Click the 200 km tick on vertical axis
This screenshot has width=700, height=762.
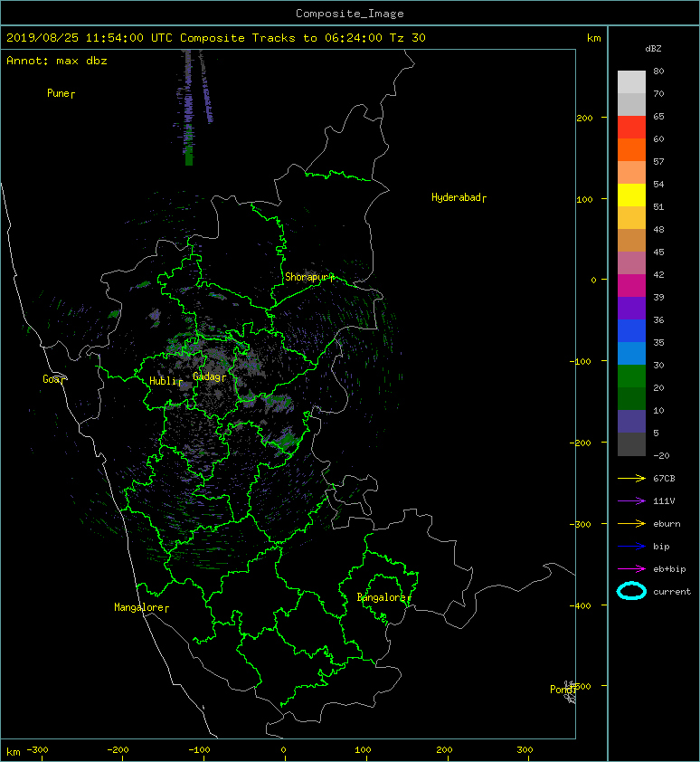584,118
